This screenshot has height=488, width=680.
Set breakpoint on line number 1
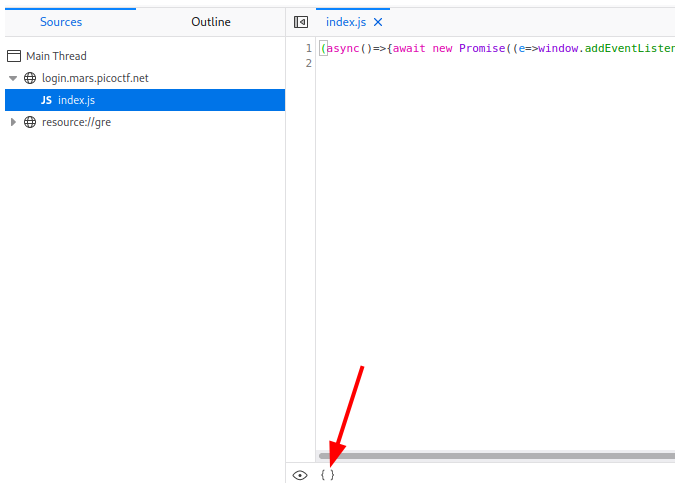click(308, 48)
